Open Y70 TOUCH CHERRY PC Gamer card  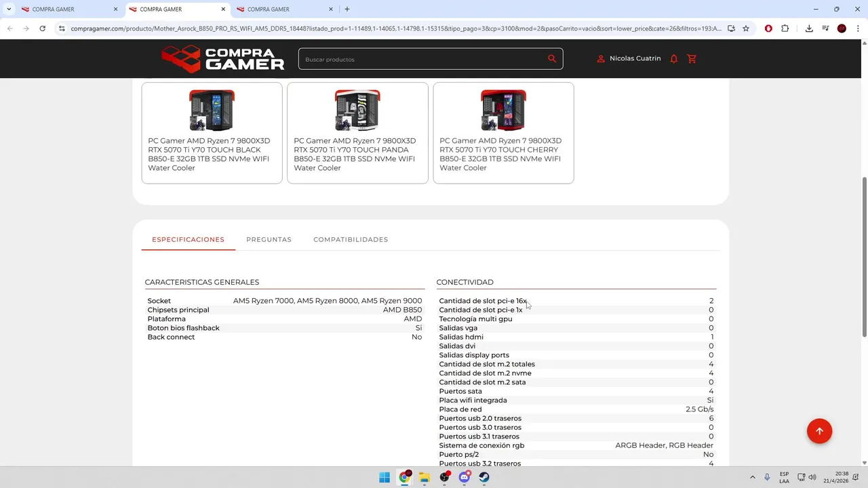(x=503, y=133)
